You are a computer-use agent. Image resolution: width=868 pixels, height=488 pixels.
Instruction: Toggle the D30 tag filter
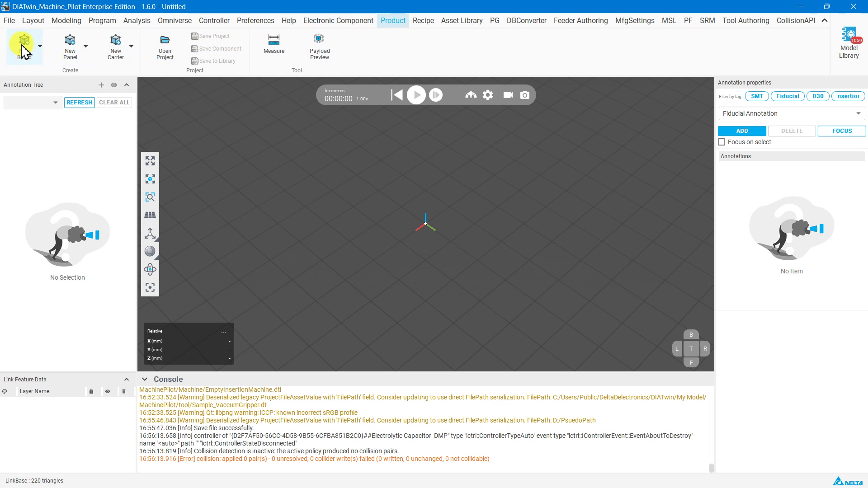tap(818, 96)
